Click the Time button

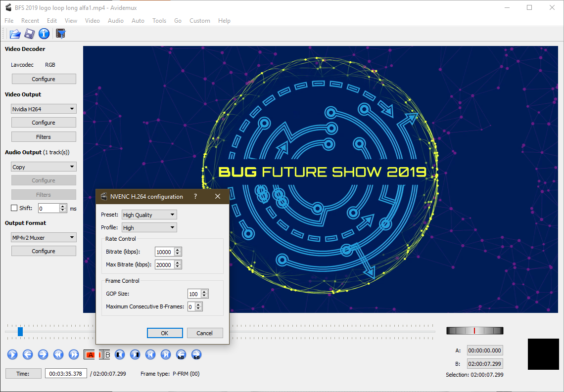click(x=23, y=374)
